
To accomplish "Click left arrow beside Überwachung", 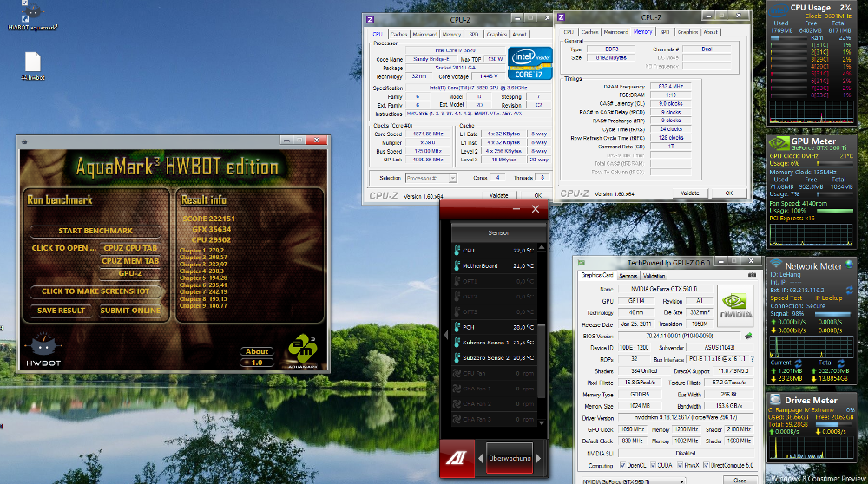I will pos(480,458).
